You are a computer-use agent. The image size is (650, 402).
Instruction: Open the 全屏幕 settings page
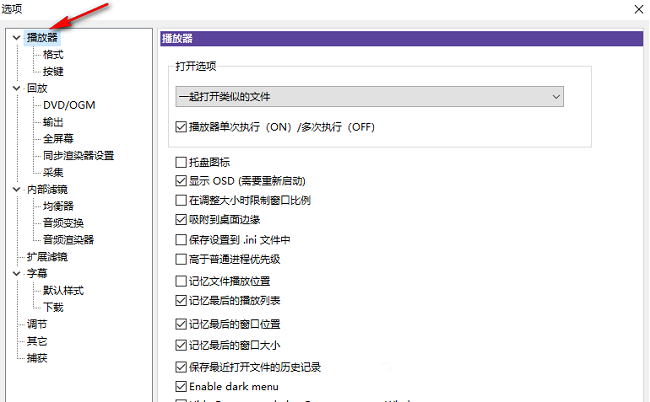[58, 139]
